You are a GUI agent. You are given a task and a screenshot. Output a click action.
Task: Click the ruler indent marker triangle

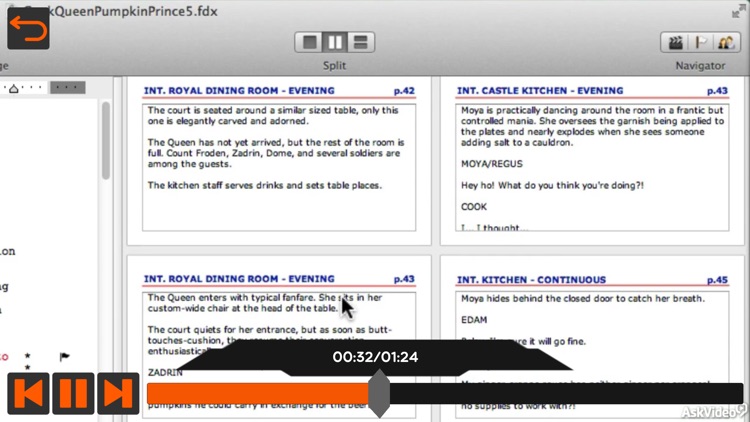pyautogui.click(x=14, y=89)
